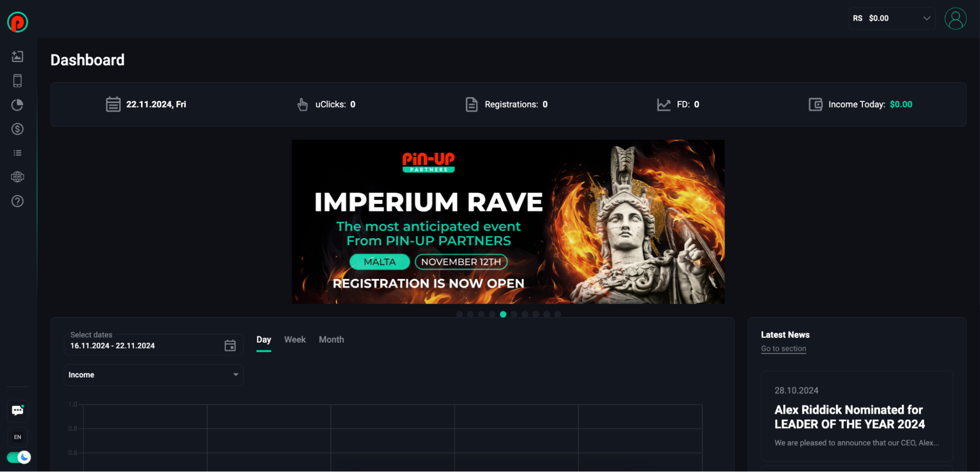Click the document icon beside Registrations
This screenshot has height=472, width=980.
click(472, 104)
